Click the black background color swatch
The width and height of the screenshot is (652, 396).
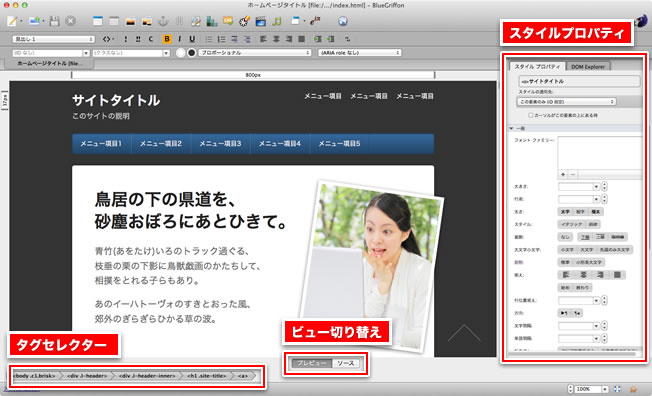(x=192, y=53)
